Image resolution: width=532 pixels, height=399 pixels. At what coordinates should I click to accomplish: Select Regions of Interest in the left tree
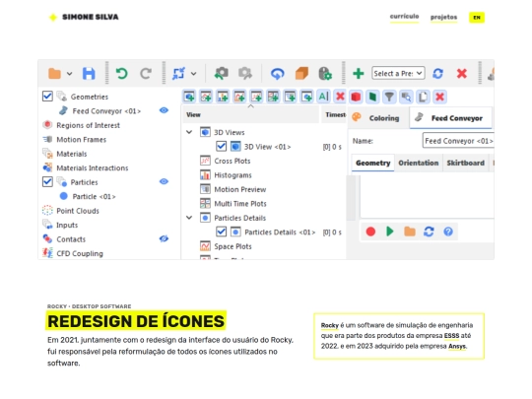click(x=88, y=125)
